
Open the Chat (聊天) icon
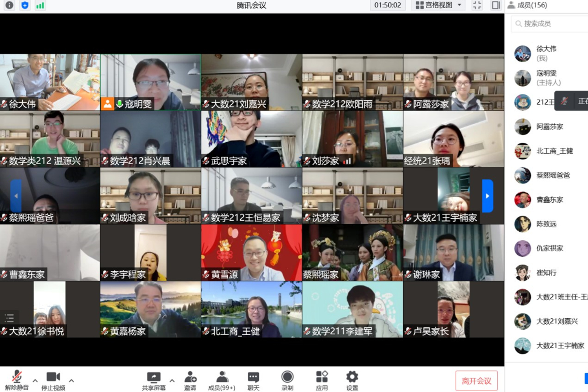253,380
